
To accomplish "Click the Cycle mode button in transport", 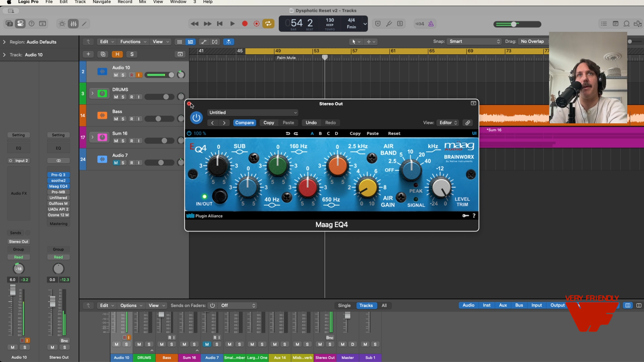I will point(268,24).
